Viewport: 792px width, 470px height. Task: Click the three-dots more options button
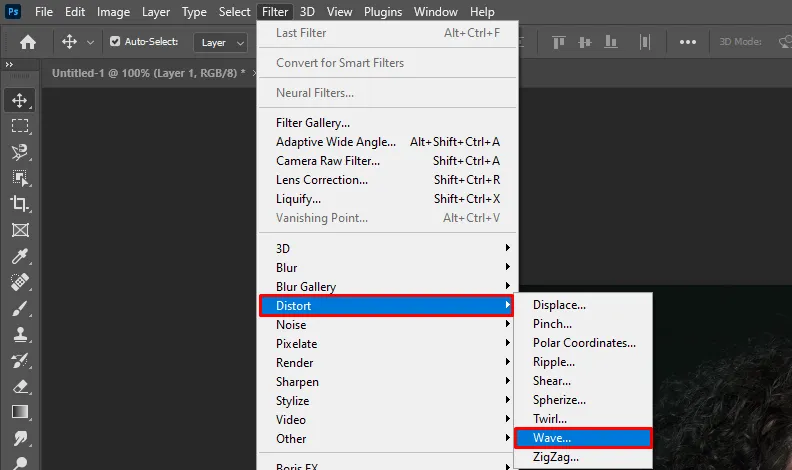tap(687, 42)
